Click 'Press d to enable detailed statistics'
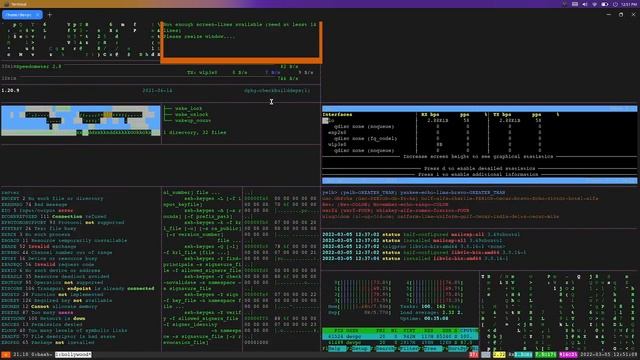Image resolution: width=640 pixels, height=360 pixels. coord(479,169)
